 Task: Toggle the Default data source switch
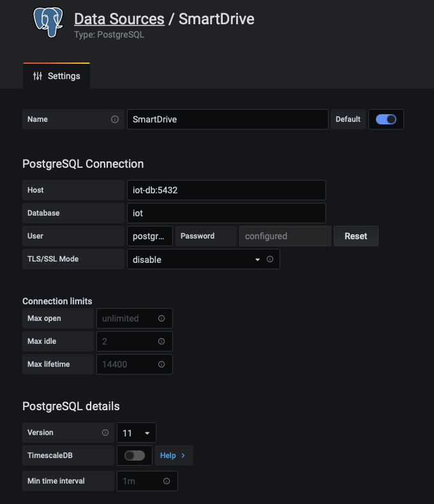pos(385,119)
